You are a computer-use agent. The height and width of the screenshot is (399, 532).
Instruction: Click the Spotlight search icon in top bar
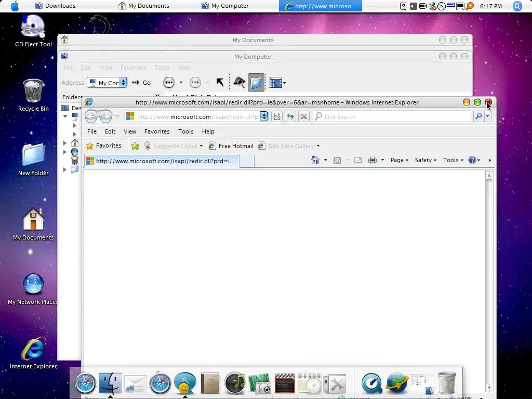coord(517,6)
